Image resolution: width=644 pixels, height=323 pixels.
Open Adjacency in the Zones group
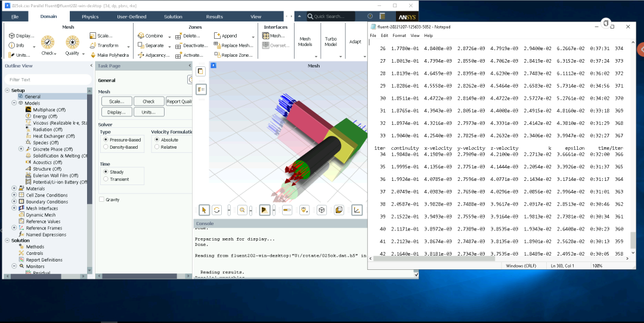click(x=153, y=55)
